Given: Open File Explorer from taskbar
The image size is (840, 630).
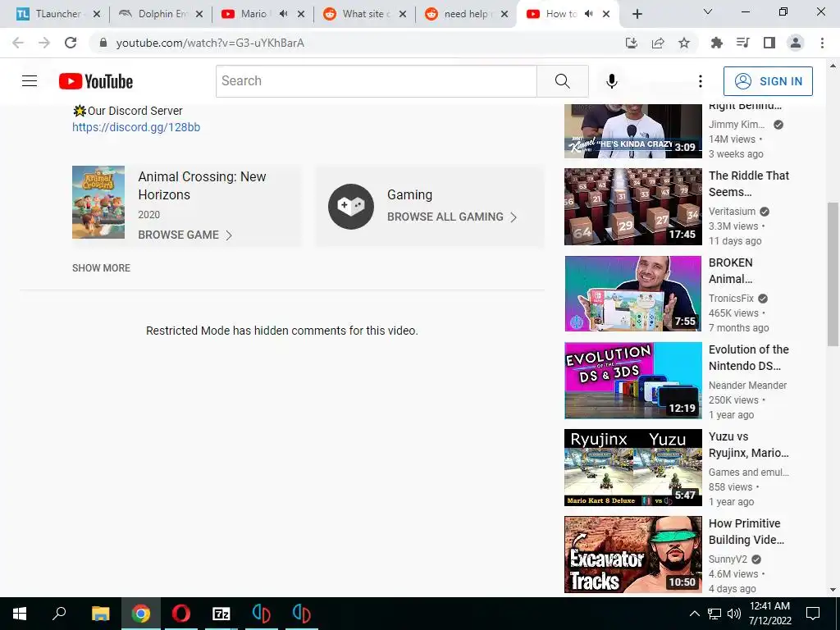Looking at the screenshot, I should pyautogui.click(x=100, y=614).
